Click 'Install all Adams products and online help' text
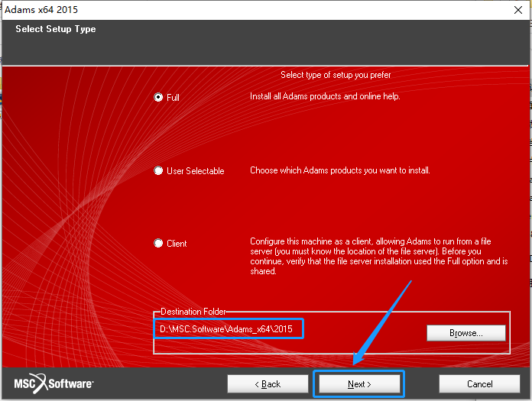This screenshot has width=532, height=401. click(325, 96)
